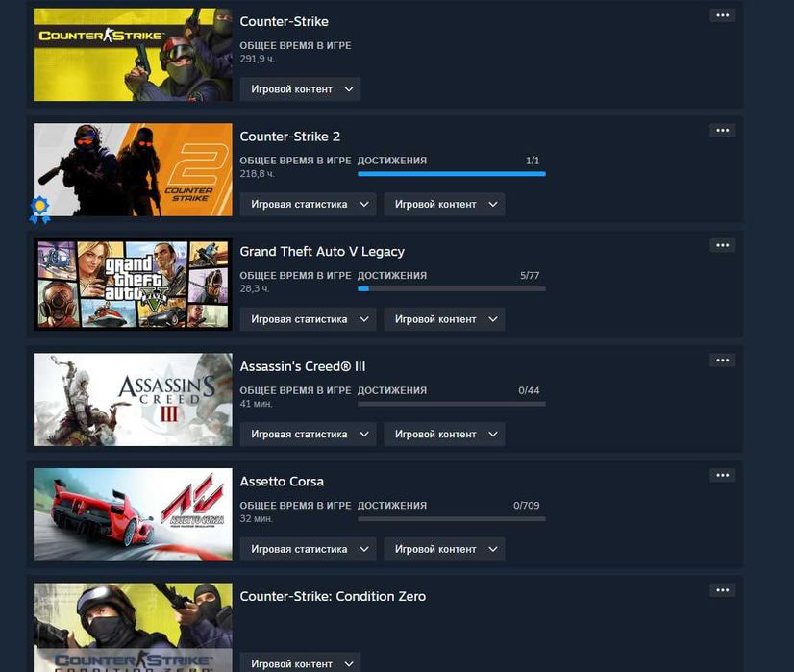Image resolution: width=794 pixels, height=672 pixels.
Task: Click the Assassin's Creed® III title
Action: (x=302, y=366)
